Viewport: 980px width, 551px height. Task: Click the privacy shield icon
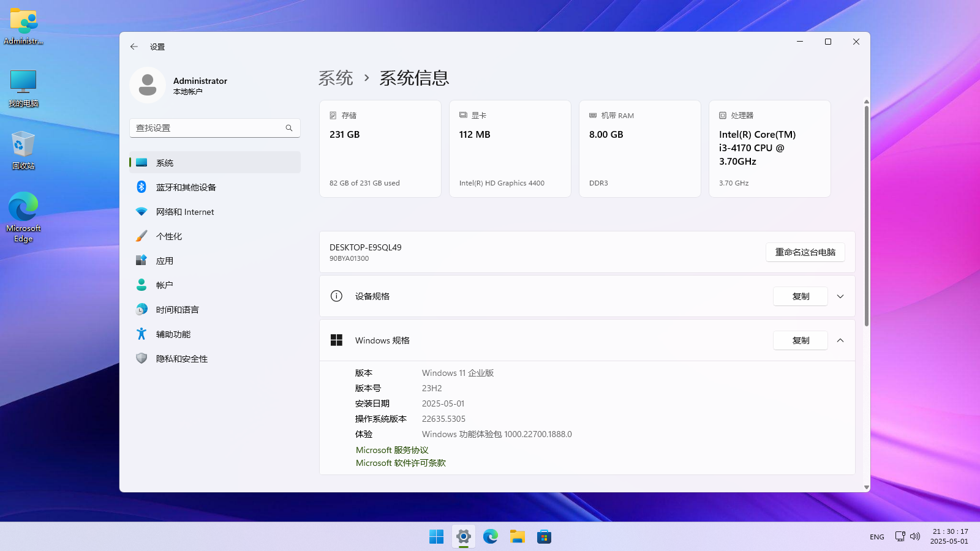point(141,358)
